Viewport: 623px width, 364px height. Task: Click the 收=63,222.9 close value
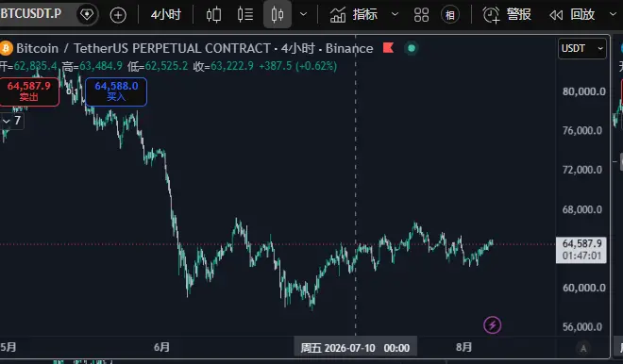(224, 66)
